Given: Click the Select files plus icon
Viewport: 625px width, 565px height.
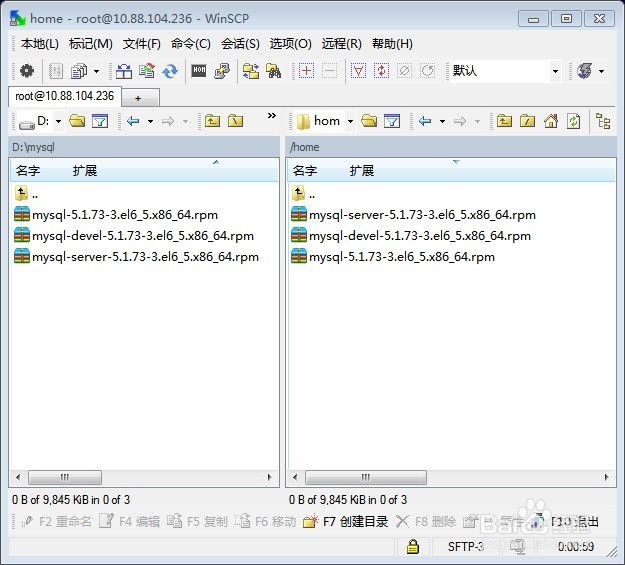Looking at the screenshot, I should pos(306,71).
